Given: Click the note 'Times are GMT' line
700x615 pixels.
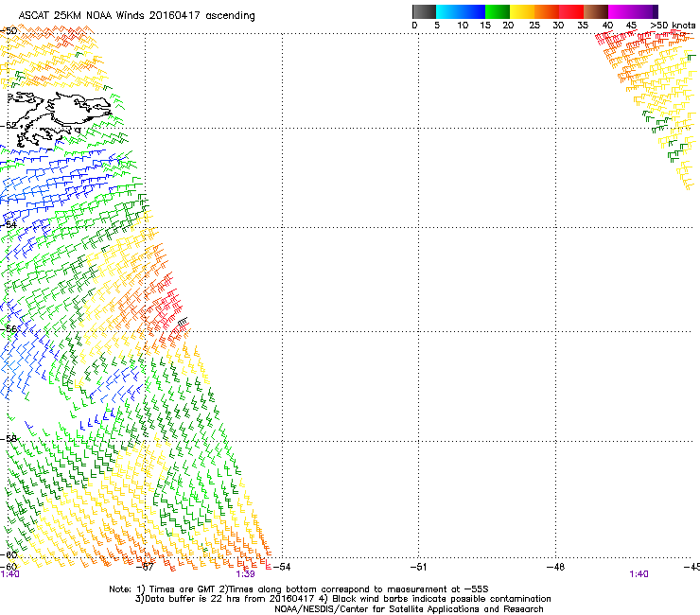Looking at the screenshot, I should [299, 589].
